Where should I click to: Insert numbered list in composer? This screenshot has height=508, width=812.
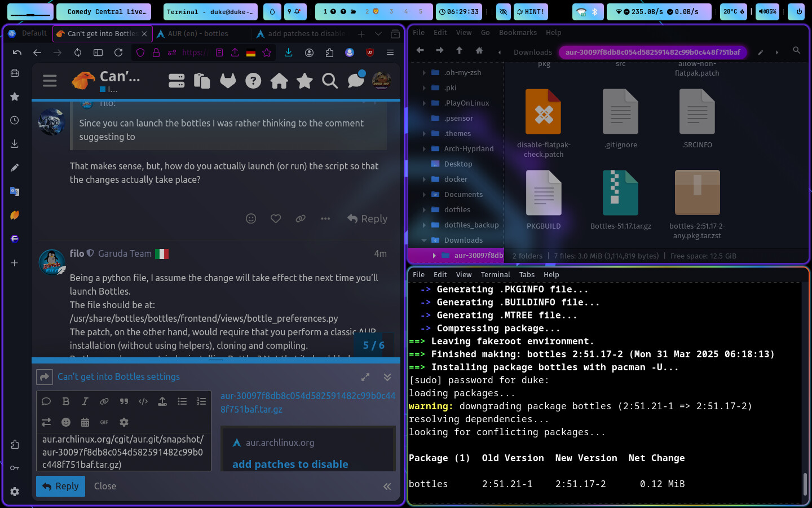(x=201, y=401)
